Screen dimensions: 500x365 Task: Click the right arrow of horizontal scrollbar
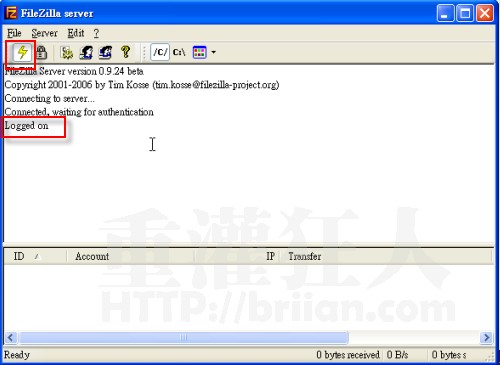(x=486, y=338)
